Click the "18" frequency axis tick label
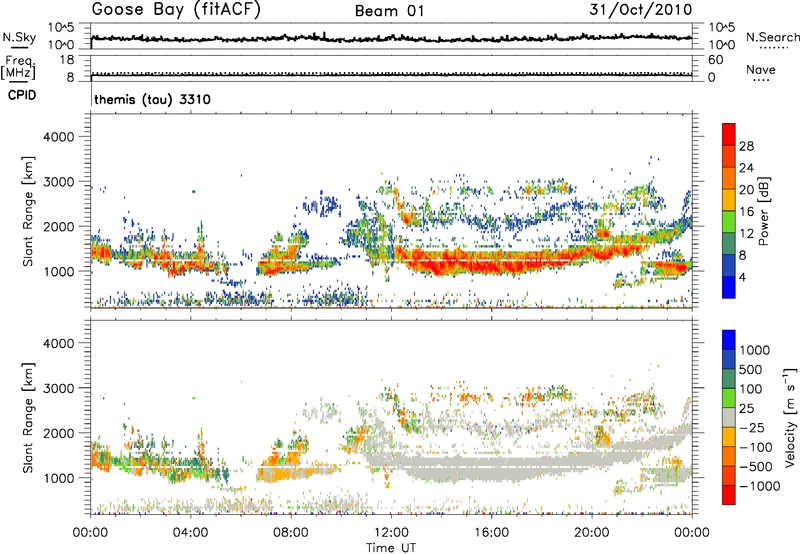Viewport: 800px width, 554px height. point(67,60)
